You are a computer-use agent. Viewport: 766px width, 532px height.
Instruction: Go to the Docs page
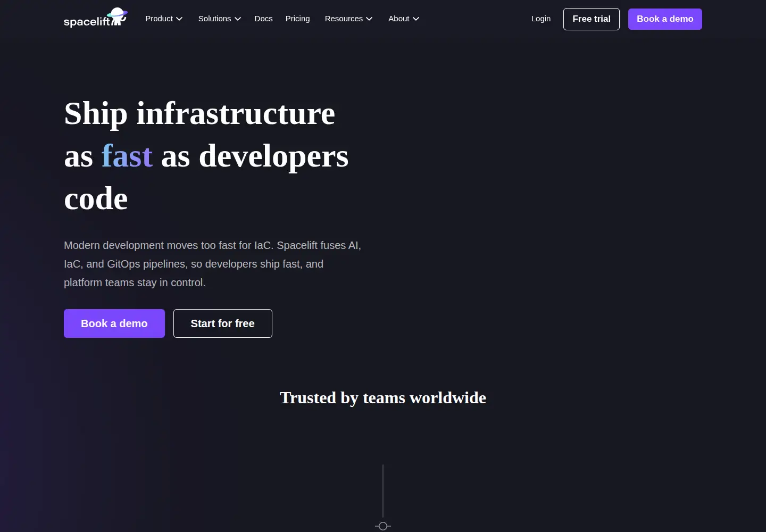264,19
